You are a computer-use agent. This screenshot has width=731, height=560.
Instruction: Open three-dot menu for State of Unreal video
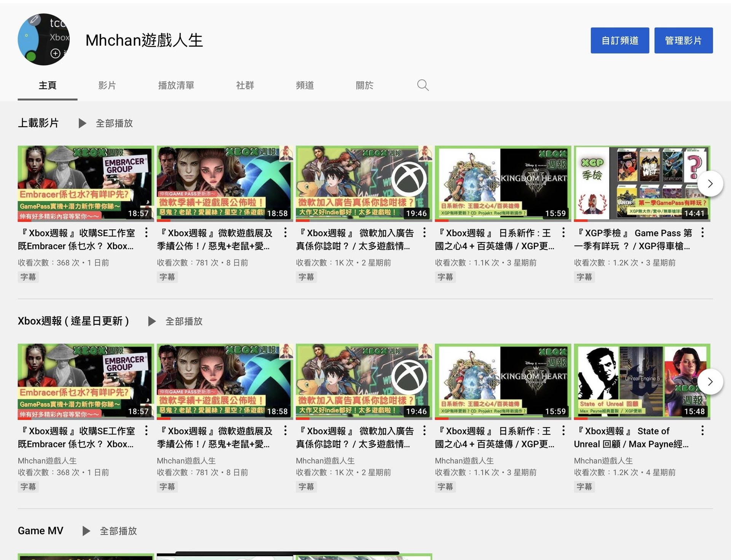coord(702,431)
